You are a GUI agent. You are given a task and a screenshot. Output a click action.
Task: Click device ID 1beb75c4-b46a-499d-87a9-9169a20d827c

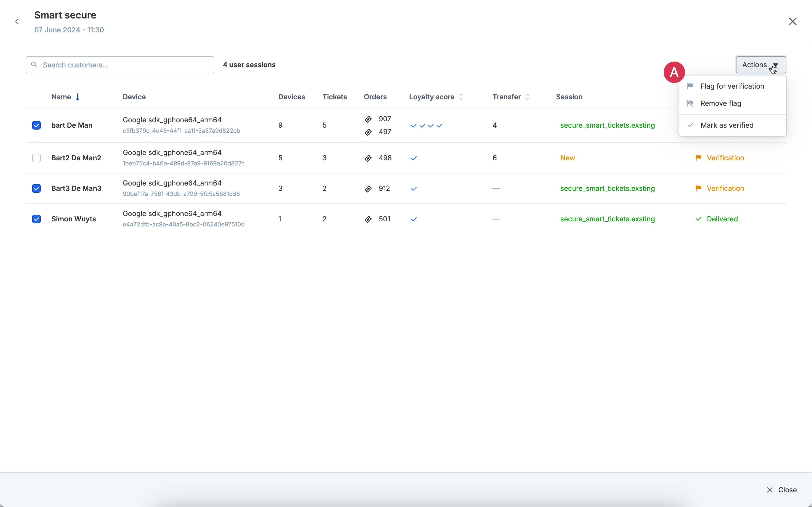pyautogui.click(x=183, y=163)
